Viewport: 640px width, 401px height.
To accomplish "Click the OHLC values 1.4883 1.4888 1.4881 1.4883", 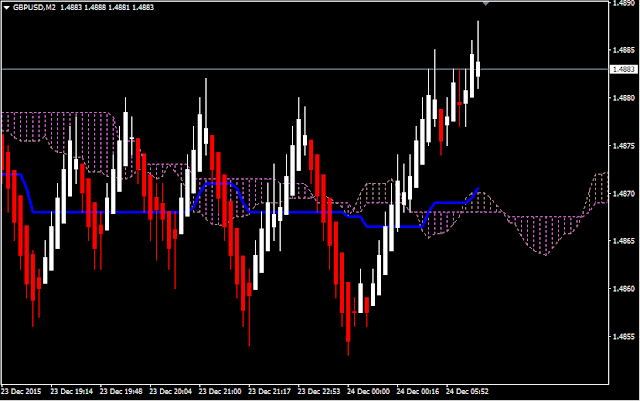I will (107, 7).
